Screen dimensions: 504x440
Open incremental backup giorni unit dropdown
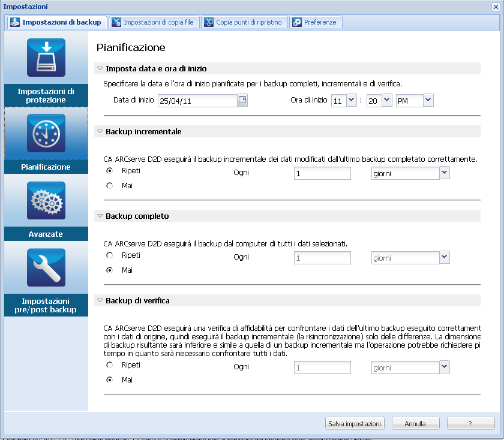pyautogui.click(x=444, y=173)
